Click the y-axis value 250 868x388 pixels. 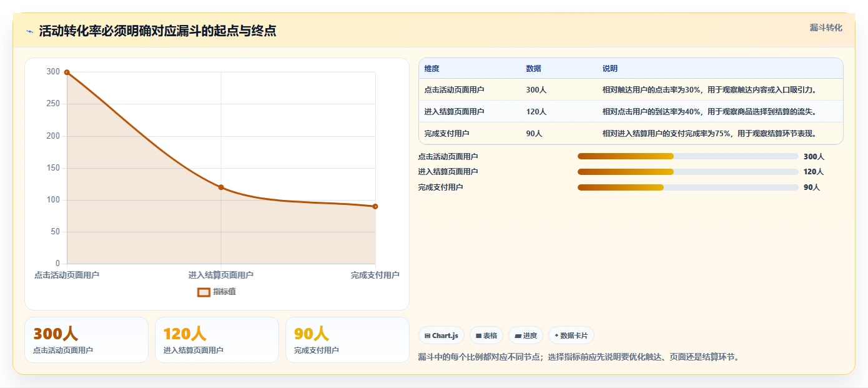coord(54,104)
